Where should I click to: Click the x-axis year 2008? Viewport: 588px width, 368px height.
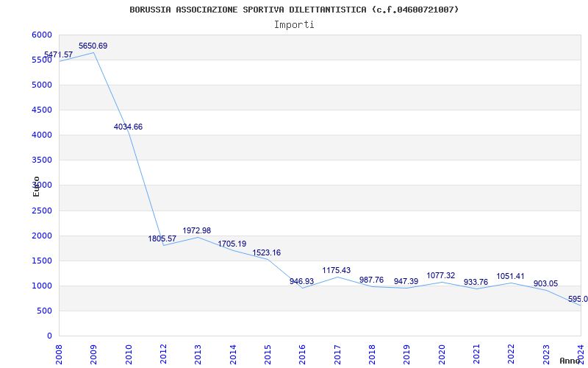coord(59,355)
